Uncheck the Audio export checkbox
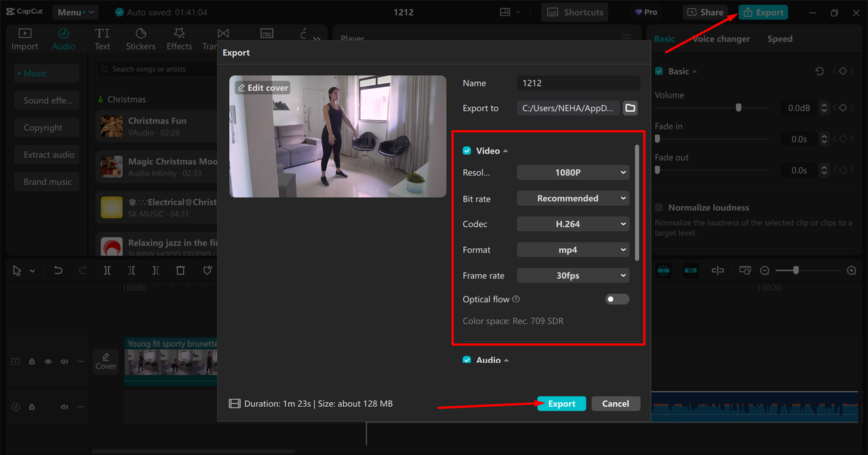The height and width of the screenshot is (455, 868). coord(467,360)
